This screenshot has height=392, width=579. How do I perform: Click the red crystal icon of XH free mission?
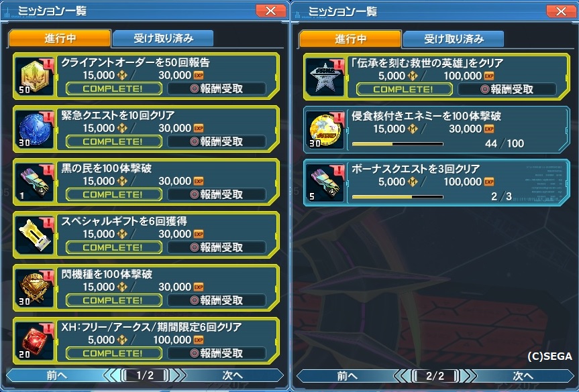tap(34, 341)
